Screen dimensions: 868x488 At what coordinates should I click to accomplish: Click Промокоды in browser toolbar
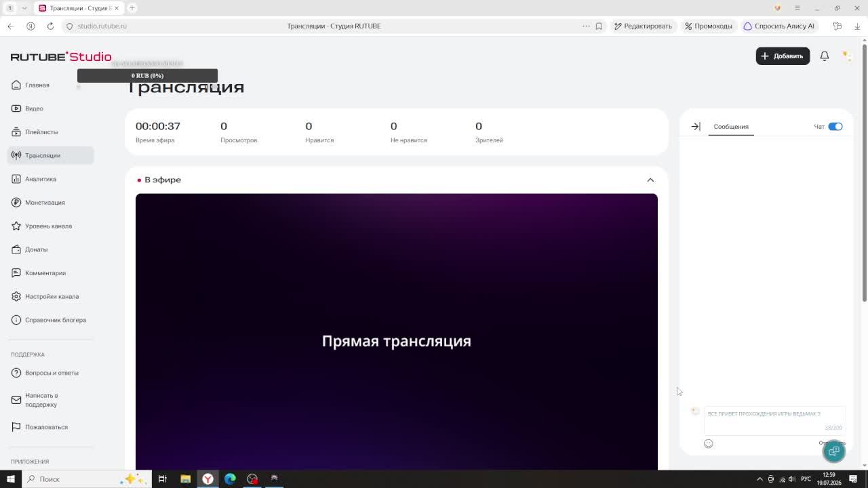(709, 26)
